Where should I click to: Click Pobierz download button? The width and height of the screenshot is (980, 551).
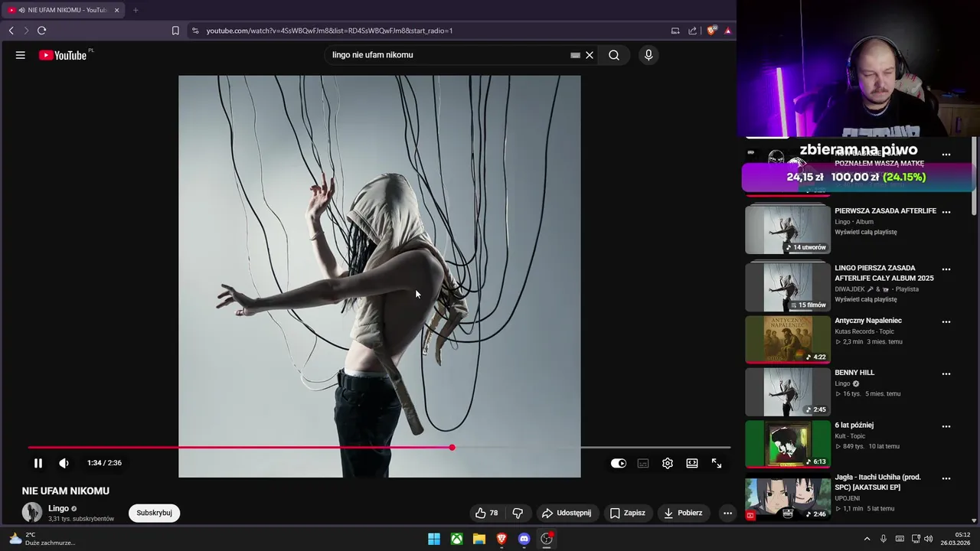(x=683, y=513)
